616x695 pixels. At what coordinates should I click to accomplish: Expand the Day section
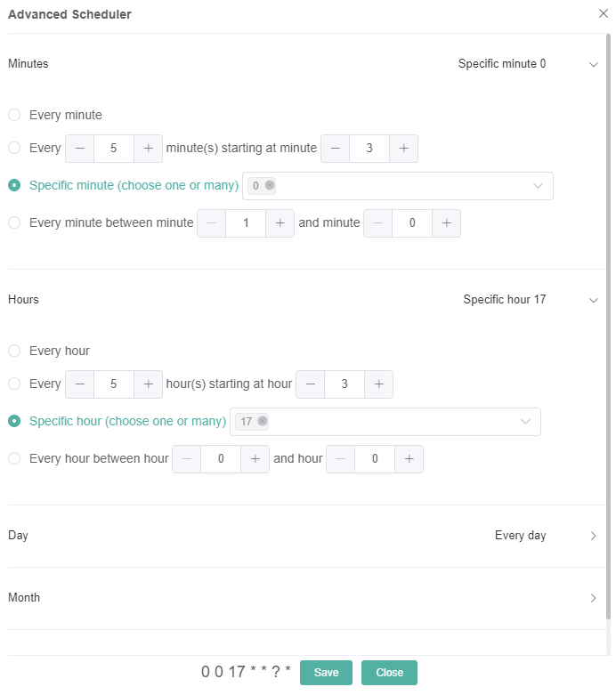pos(594,536)
